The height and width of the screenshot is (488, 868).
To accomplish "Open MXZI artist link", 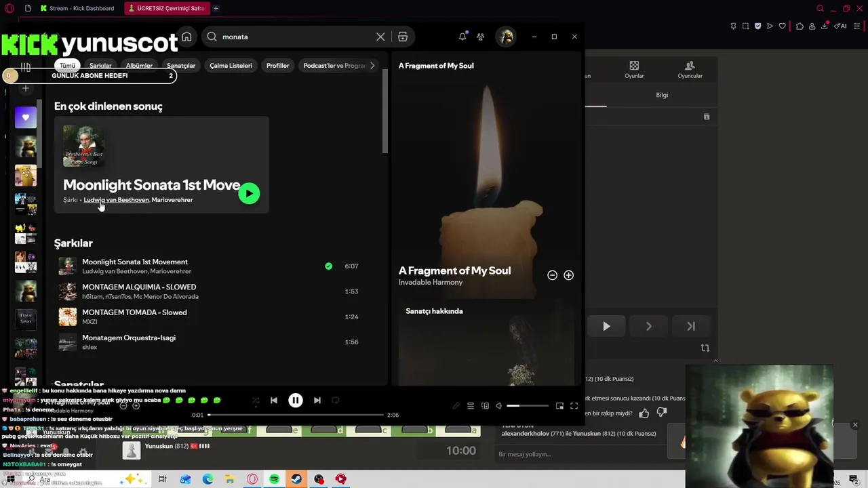I will click(90, 322).
